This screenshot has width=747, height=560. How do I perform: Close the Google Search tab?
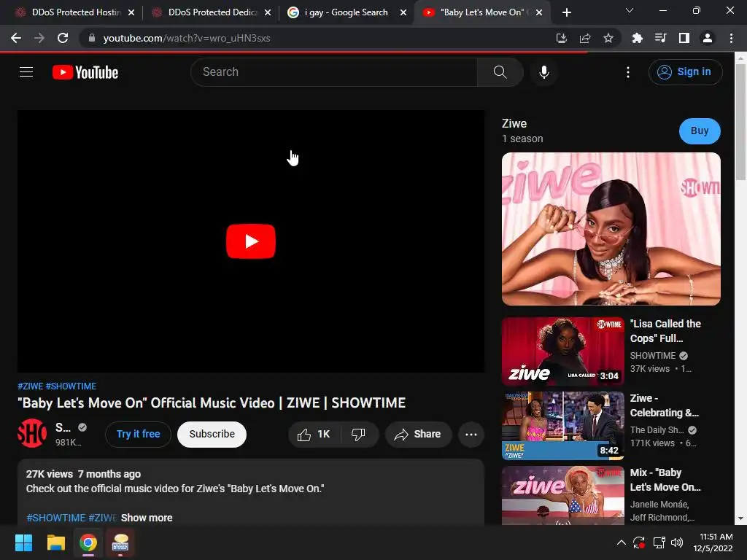403,12
